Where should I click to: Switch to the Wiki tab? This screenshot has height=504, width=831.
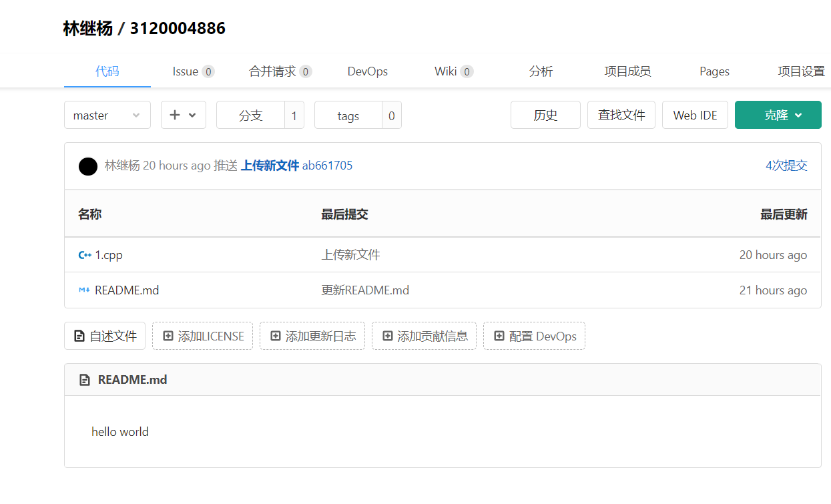coord(454,71)
